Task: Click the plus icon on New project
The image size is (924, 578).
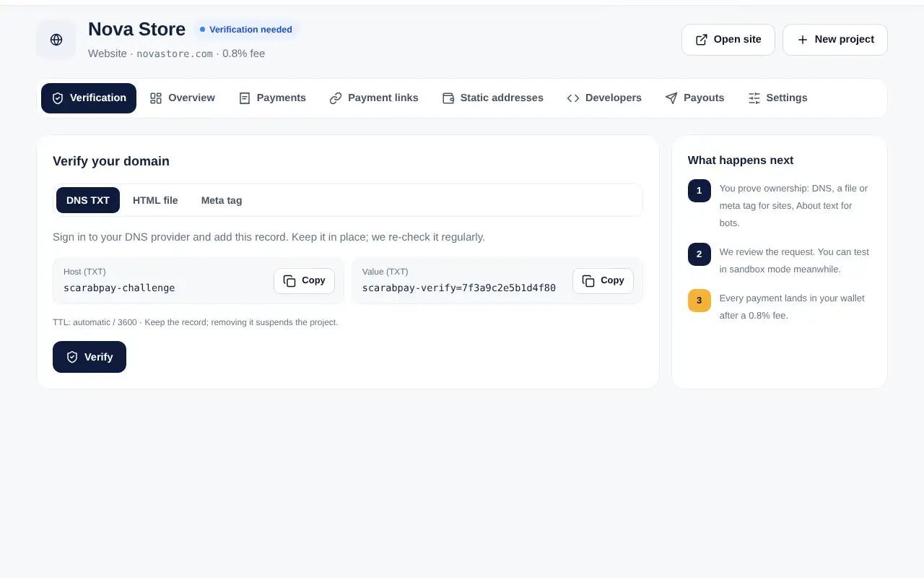Action: point(803,40)
